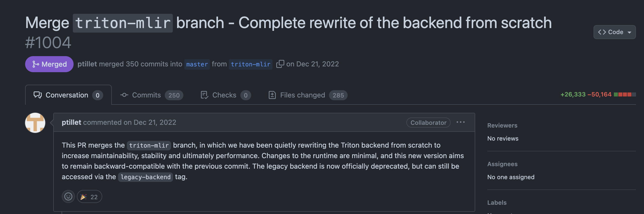
Task: Click the Files changed diff icon
Action: [x=272, y=95]
